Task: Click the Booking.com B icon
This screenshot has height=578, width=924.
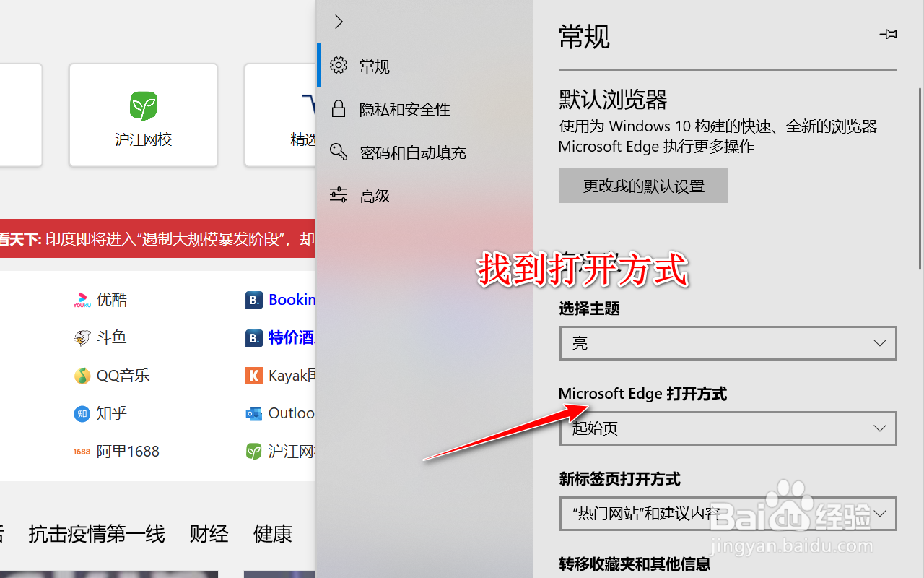Action: 253,300
